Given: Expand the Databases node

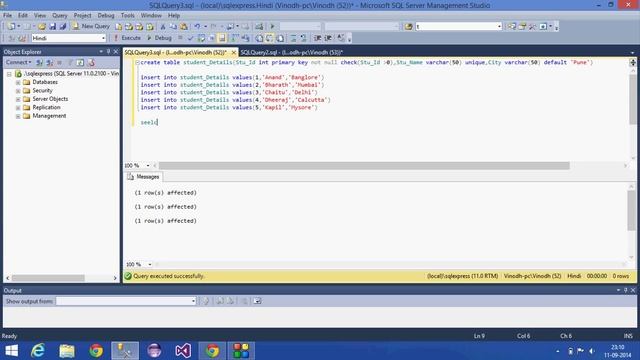Looking at the screenshot, I should pos(18,82).
